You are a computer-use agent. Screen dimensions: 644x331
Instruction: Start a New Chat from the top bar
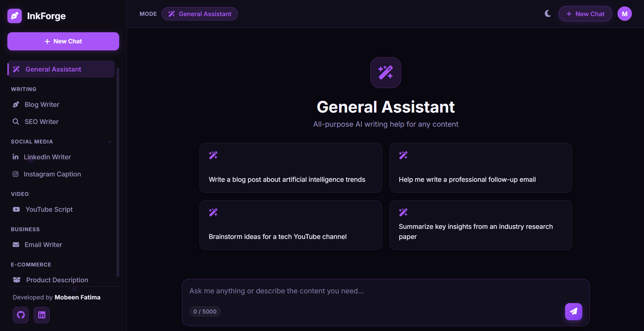tap(585, 14)
